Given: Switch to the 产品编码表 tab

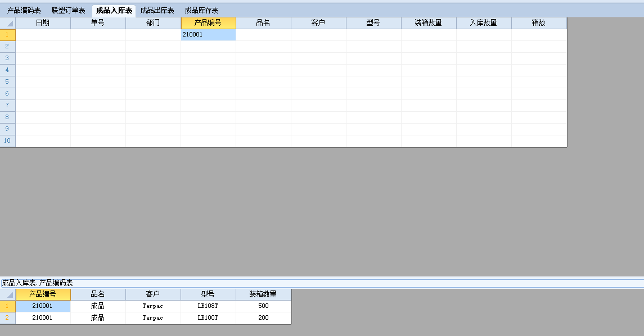Looking at the screenshot, I should pos(24,11).
